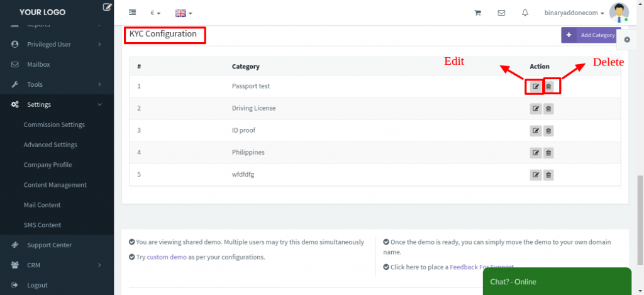The width and height of the screenshot is (644, 295).
Task: Edit the wfdfdfg category
Action: coord(536,175)
